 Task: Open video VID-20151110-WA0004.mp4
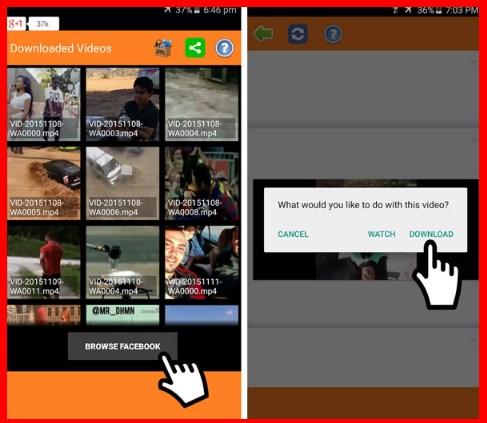[123, 262]
